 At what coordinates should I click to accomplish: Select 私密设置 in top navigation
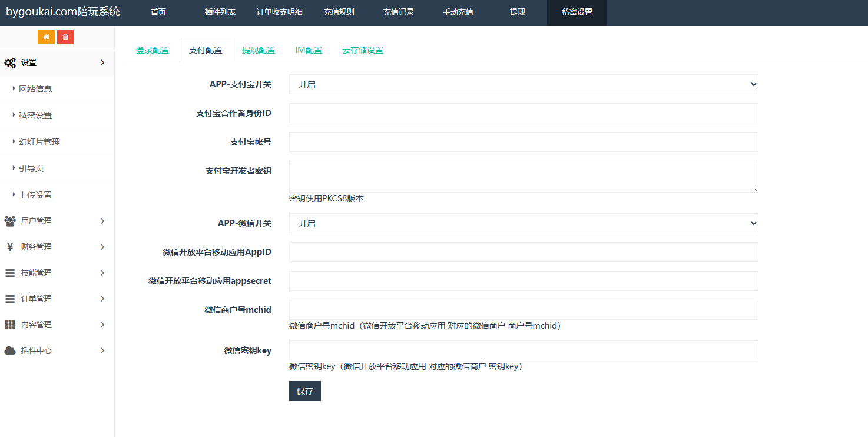pyautogui.click(x=577, y=12)
